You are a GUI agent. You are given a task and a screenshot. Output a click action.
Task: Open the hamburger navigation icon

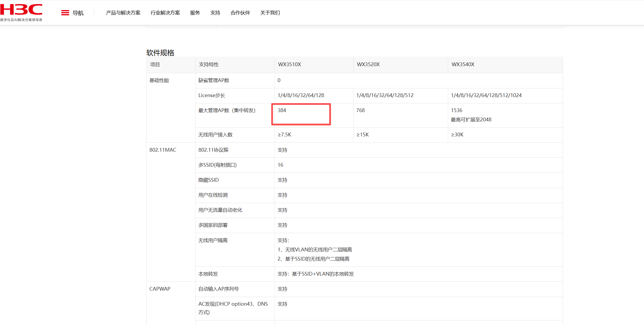pyautogui.click(x=65, y=13)
